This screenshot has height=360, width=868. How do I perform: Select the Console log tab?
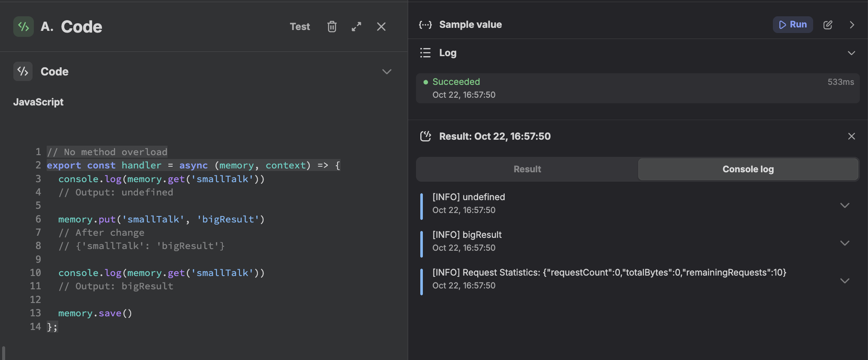click(748, 169)
